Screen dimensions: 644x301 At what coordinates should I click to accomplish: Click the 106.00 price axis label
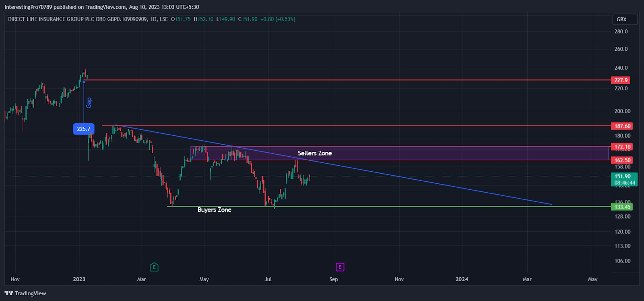623,261
